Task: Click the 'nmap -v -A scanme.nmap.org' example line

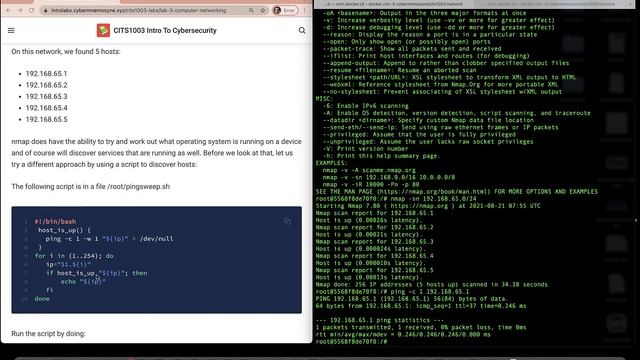Action: (x=369, y=170)
